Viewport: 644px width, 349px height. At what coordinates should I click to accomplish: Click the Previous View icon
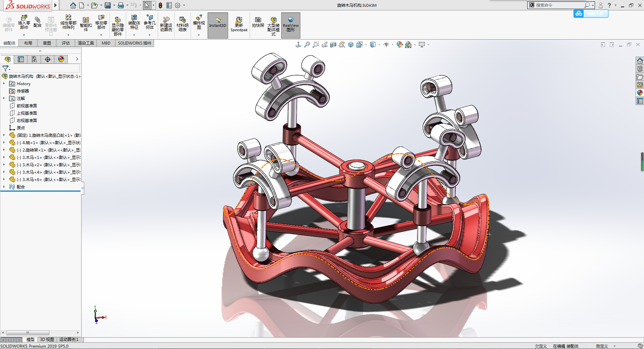(x=325, y=45)
